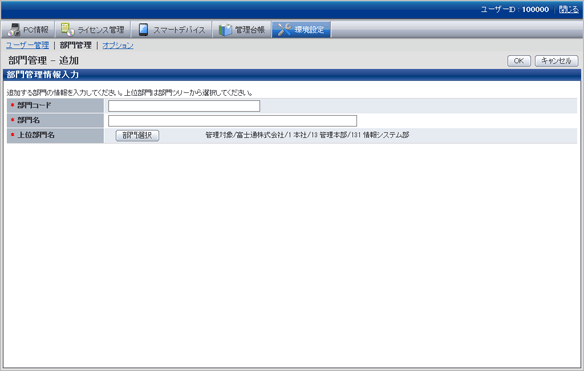Click the キャンセル button

[x=556, y=61]
